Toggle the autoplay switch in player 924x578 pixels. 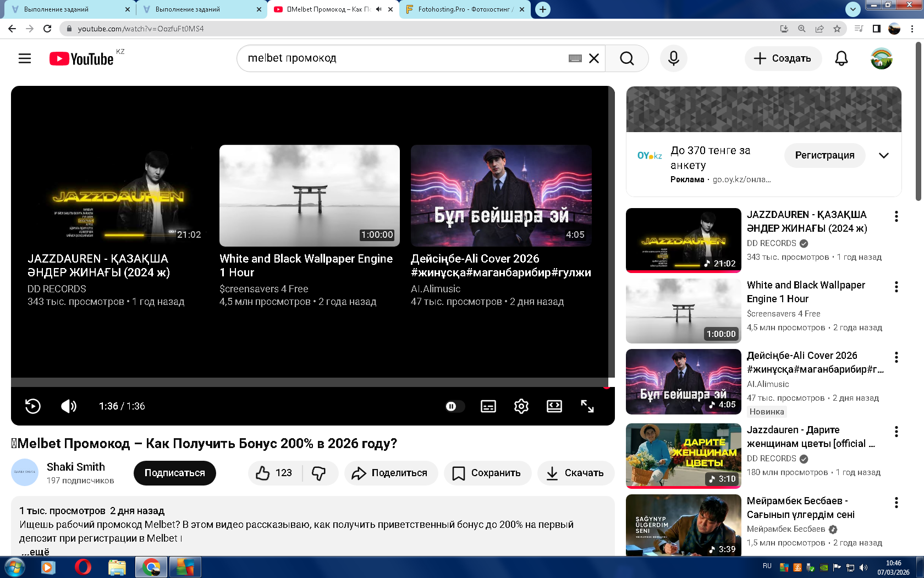pos(454,406)
